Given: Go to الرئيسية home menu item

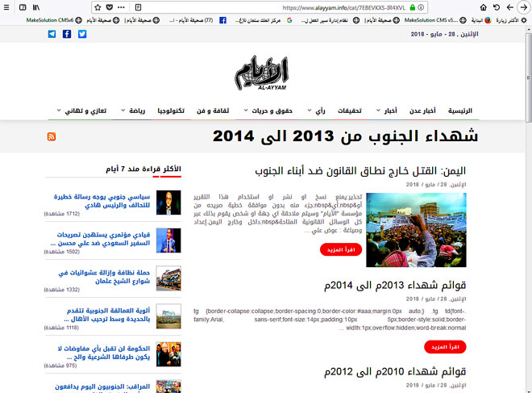Looking at the screenshot, I should point(460,111).
